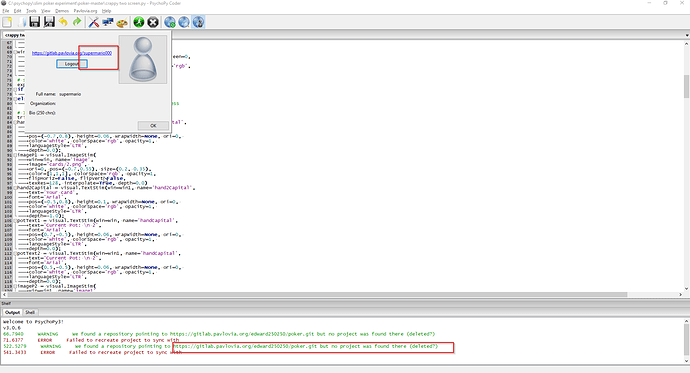Screen dimensions: 690x373
Task: Search Pavlovia projects globe icon
Action: click(184, 22)
